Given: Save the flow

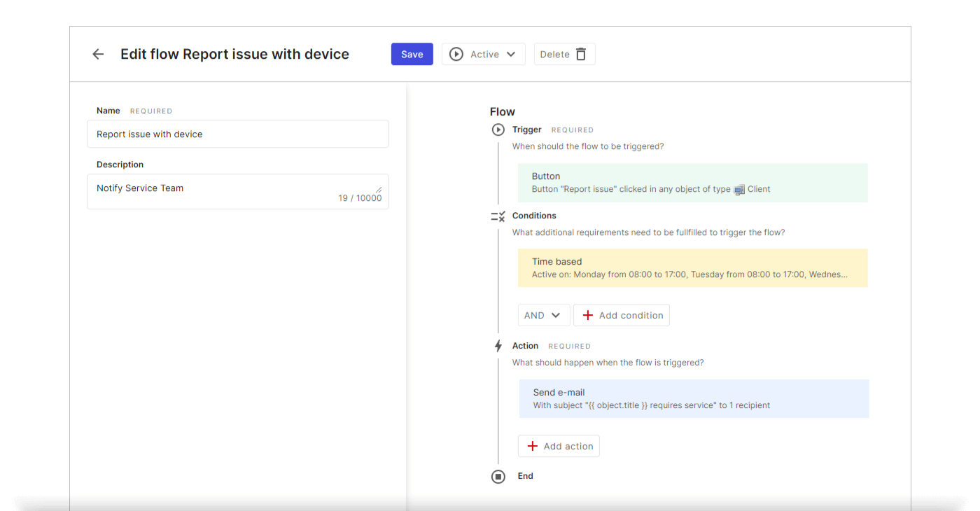Looking at the screenshot, I should tap(412, 55).
